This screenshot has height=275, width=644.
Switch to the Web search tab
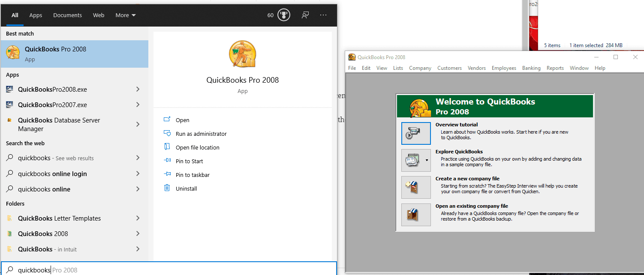[99, 15]
